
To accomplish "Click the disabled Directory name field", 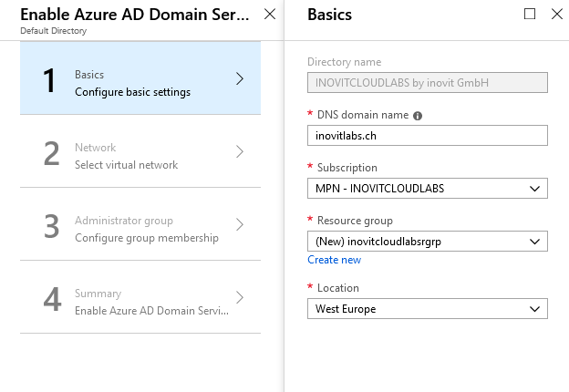I will click(x=428, y=83).
